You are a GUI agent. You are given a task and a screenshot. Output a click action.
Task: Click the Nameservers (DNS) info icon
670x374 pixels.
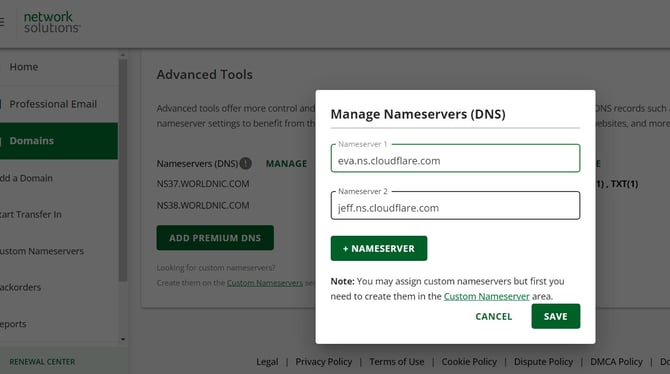(x=245, y=163)
